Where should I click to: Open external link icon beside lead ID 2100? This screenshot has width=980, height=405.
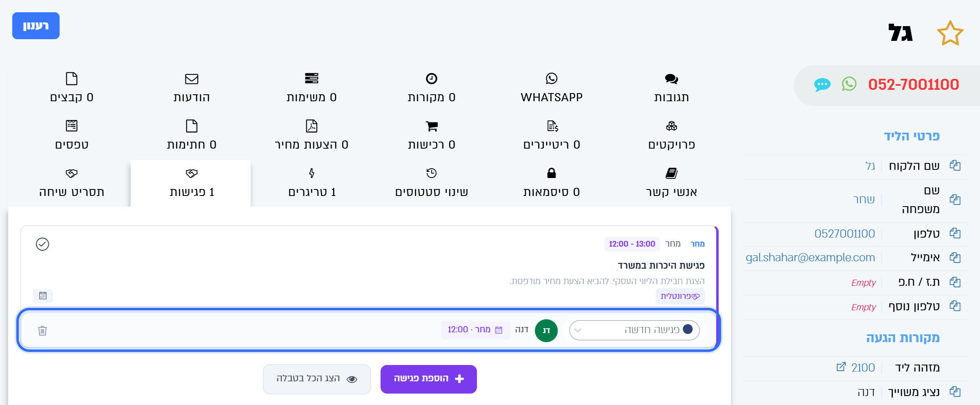[x=841, y=367]
